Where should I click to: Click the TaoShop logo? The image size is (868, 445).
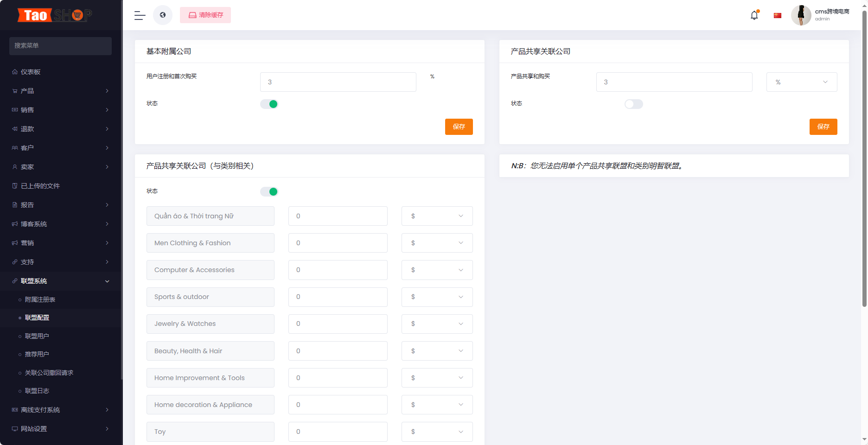[x=55, y=15]
